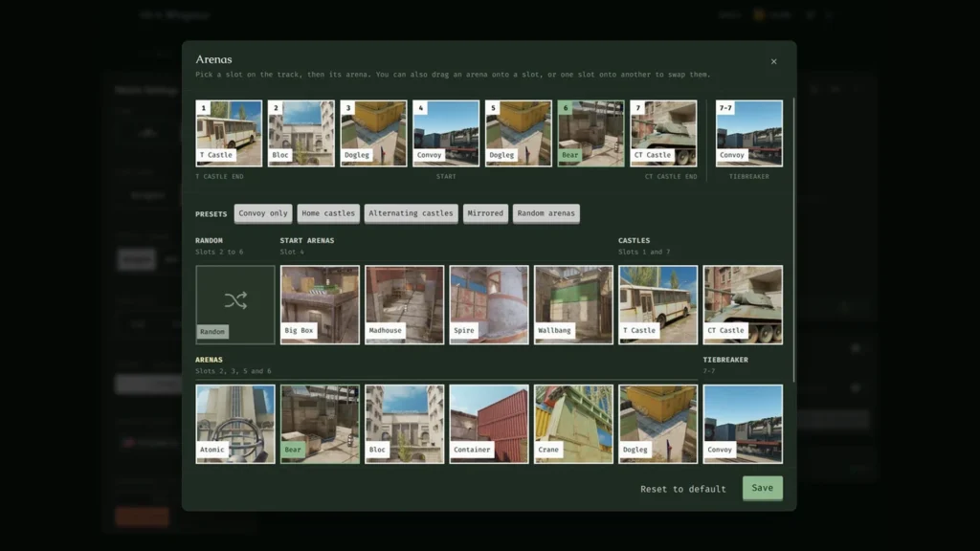
Task: Choose the Bear arena in Arenas list
Action: click(320, 424)
